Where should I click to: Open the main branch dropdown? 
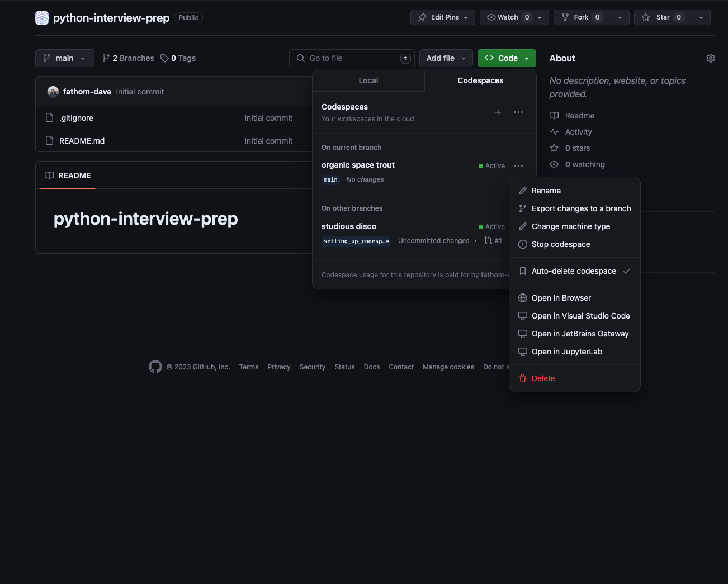click(x=64, y=58)
